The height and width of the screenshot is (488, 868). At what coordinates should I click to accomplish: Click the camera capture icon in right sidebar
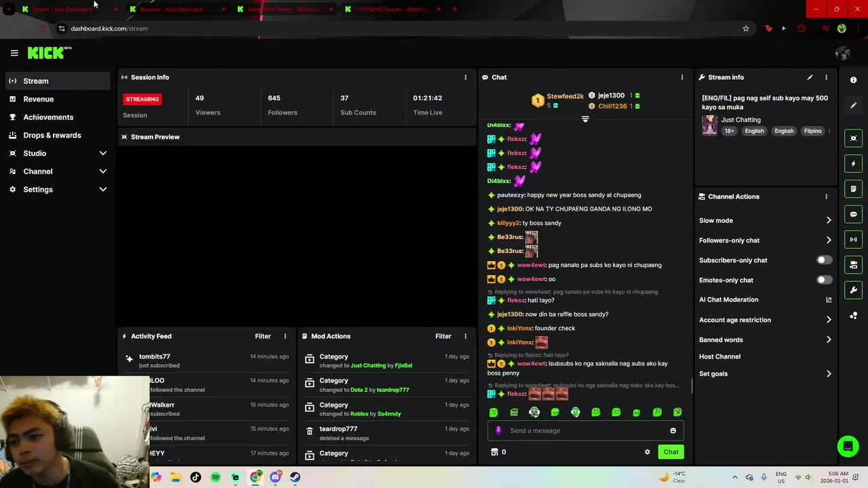tap(853, 138)
